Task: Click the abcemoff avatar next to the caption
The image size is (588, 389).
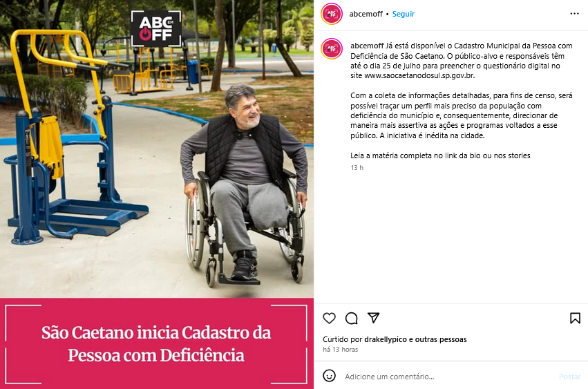Action: click(x=332, y=49)
